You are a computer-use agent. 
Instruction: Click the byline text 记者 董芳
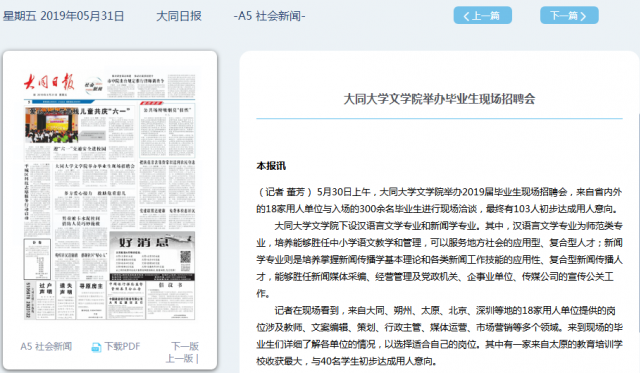[285, 192]
